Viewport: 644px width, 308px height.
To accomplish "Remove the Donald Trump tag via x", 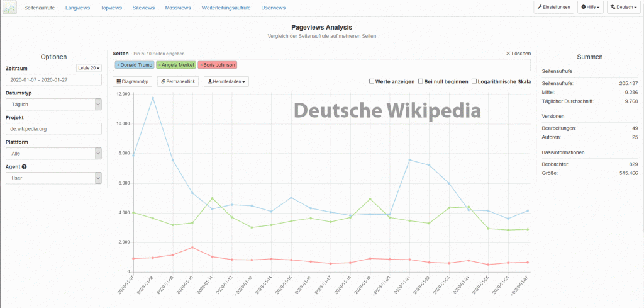I will click(118, 65).
